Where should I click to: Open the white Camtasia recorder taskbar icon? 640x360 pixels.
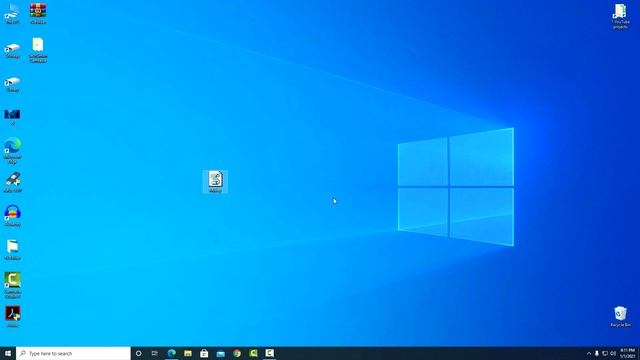pyautogui.click(x=269, y=353)
